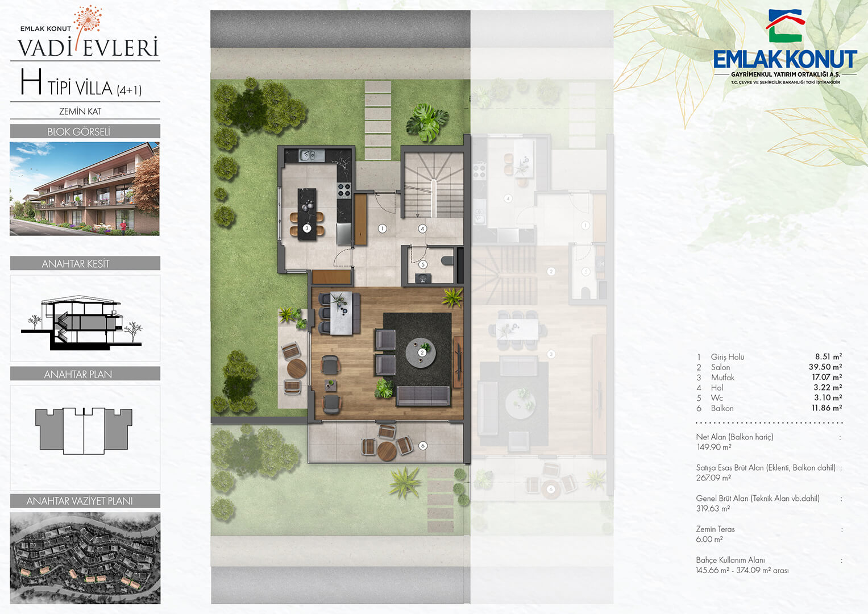Click the ANAHTAR VAZİYET PLANI header bar
Image resolution: width=868 pixels, height=614 pixels.
tap(85, 501)
